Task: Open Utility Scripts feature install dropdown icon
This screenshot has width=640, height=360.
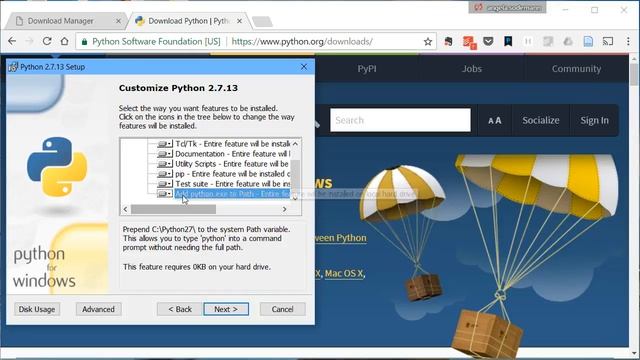Action: (165, 164)
